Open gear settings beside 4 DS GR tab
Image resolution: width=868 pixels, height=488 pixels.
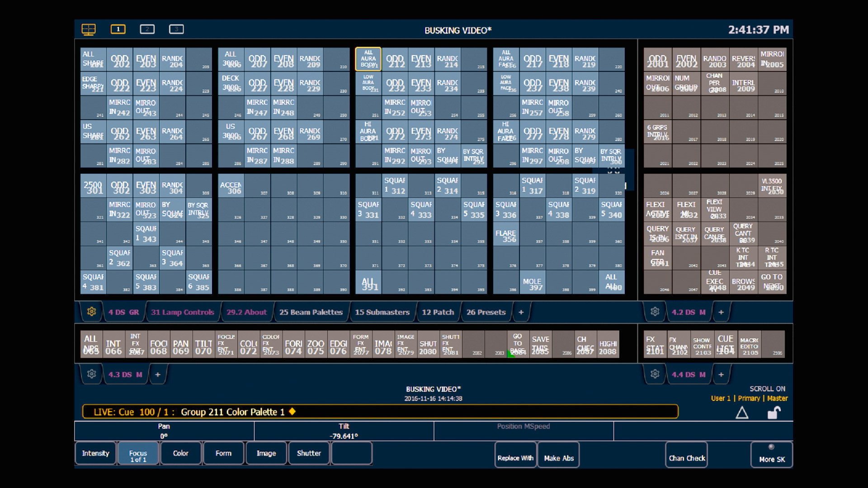coord(91,312)
